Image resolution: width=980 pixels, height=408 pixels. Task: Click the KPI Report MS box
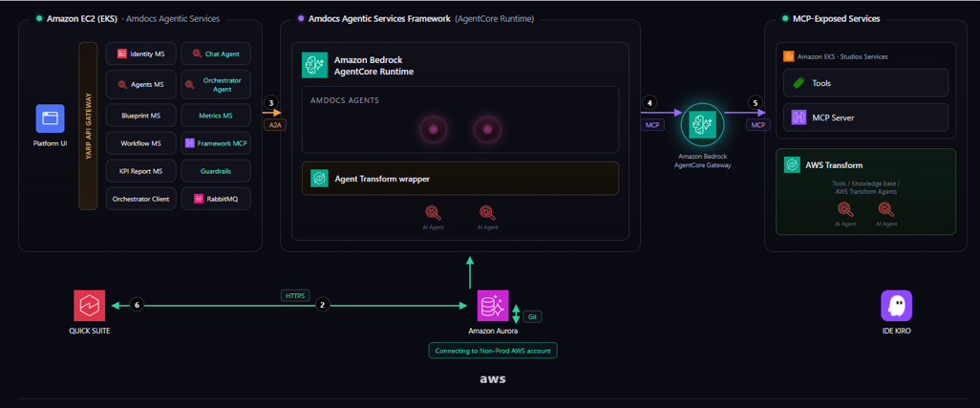(x=140, y=171)
